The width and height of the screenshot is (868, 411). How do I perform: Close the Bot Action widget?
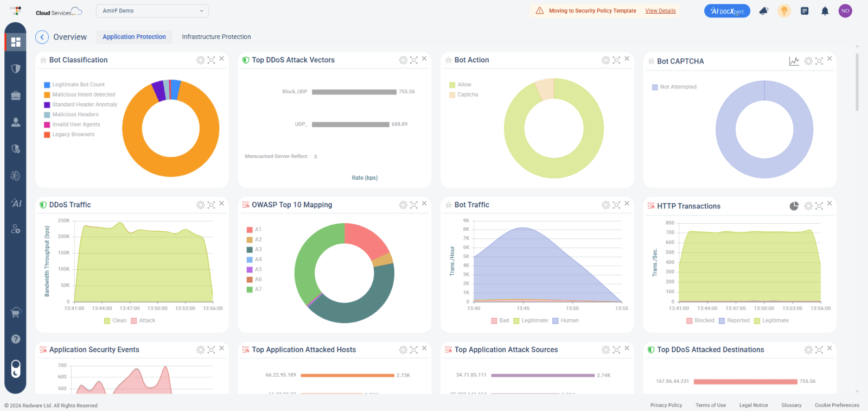tap(627, 59)
